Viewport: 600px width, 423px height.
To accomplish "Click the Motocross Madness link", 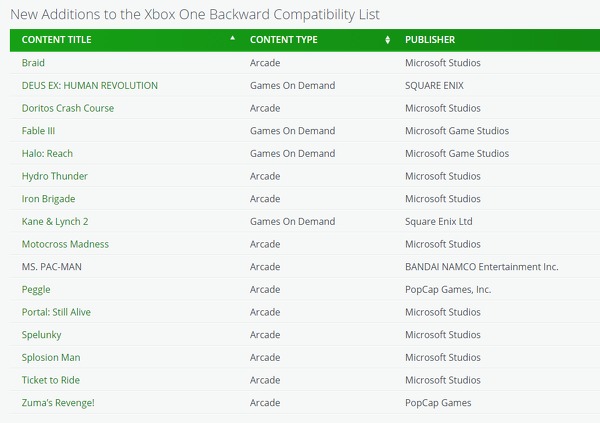I will click(x=65, y=244).
